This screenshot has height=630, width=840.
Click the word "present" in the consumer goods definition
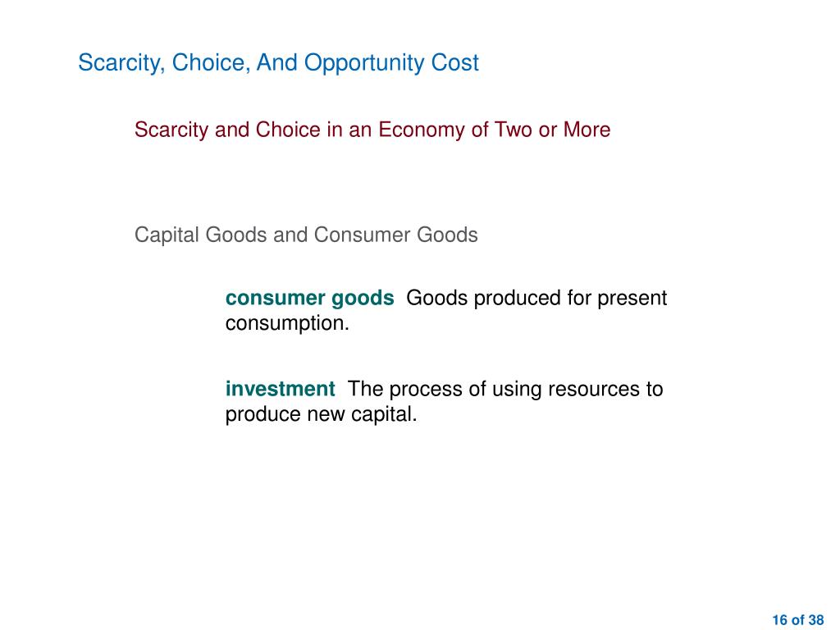click(632, 299)
